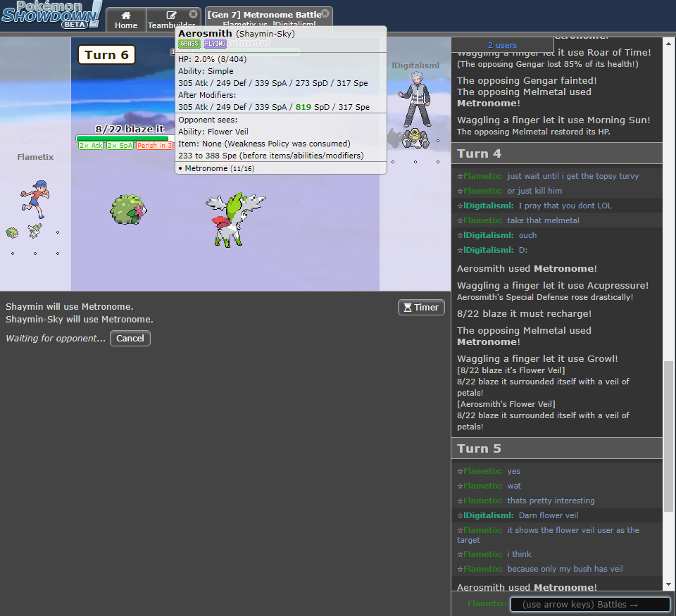Image resolution: width=676 pixels, height=616 pixels.
Task: Click the Pokémon Showdown logo
Action: pyautogui.click(x=51, y=15)
